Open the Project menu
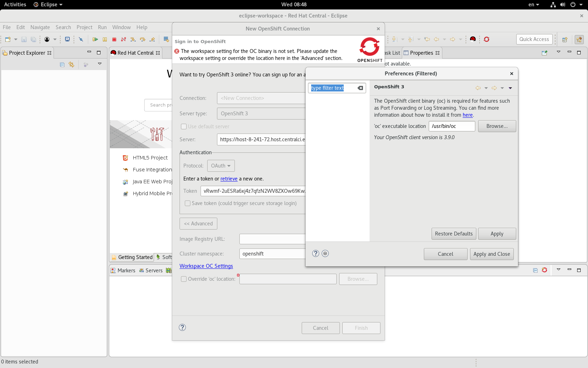Viewport: 588px width, 368px height. tap(84, 27)
